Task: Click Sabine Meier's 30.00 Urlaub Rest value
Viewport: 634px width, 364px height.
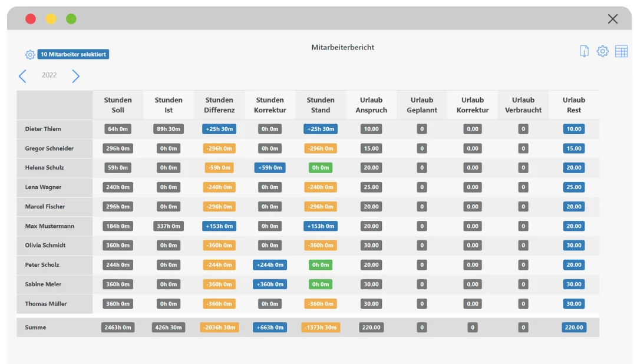Action: (x=573, y=284)
